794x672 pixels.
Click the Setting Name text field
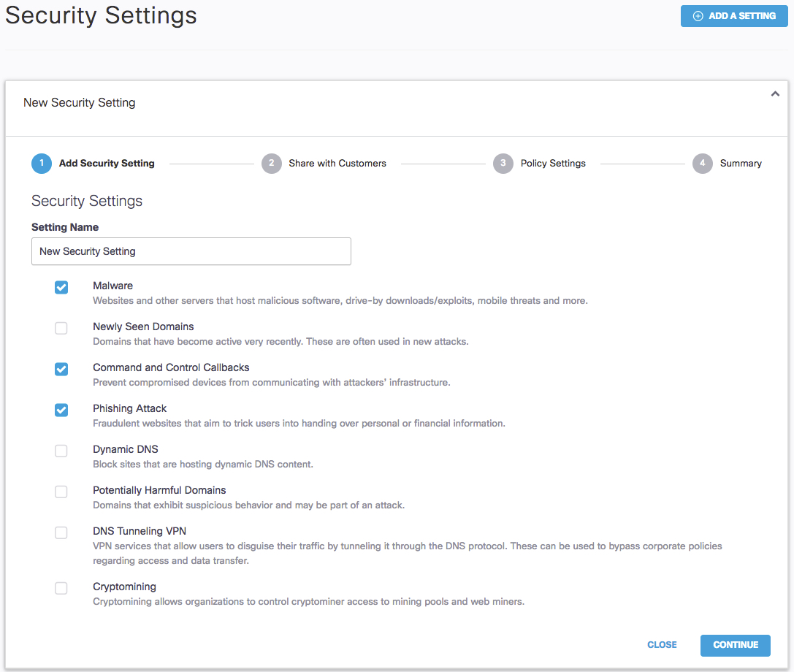pyautogui.click(x=191, y=251)
